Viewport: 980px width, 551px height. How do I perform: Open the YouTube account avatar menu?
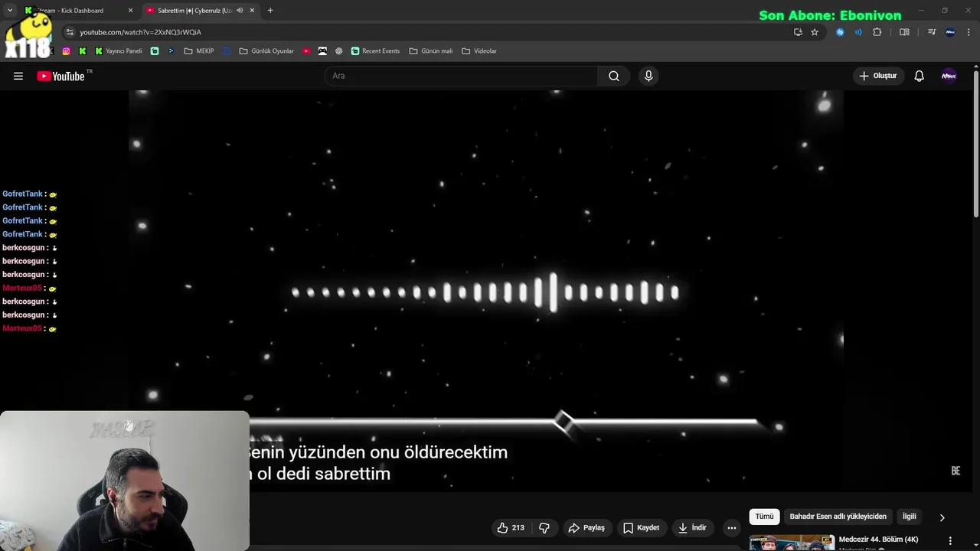(x=949, y=76)
